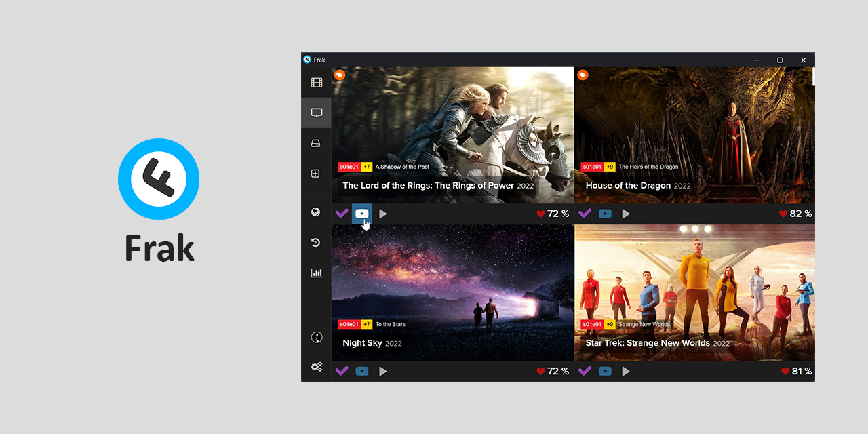Click the orange tag badge on the Rings of Power poster
The height and width of the screenshot is (434, 868).
(x=340, y=75)
